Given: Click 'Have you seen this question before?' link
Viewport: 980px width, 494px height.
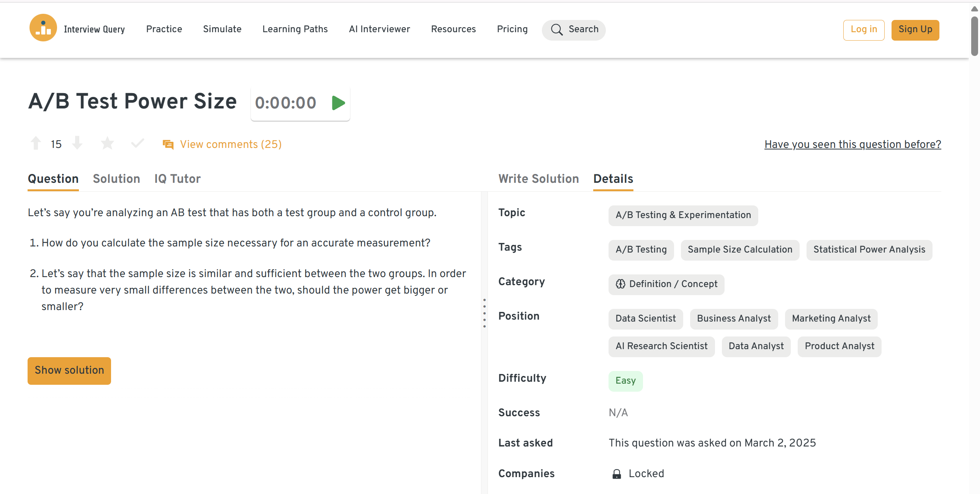Looking at the screenshot, I should (852, 144).
